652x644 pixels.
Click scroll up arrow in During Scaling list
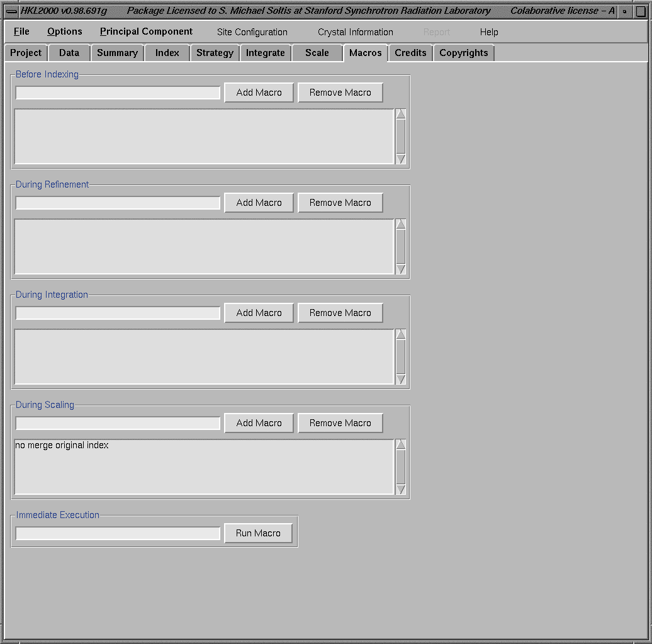point(400,444)
